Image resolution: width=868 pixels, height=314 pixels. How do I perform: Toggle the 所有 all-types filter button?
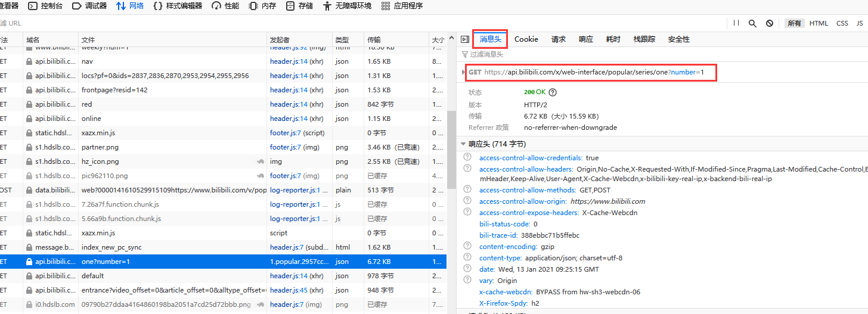point(795,23)
